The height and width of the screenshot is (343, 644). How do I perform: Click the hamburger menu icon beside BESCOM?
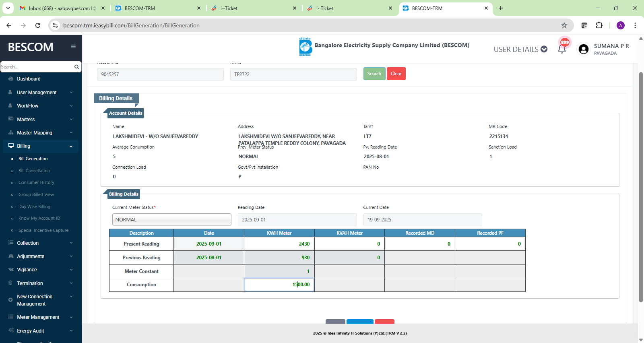click(73, 47)
